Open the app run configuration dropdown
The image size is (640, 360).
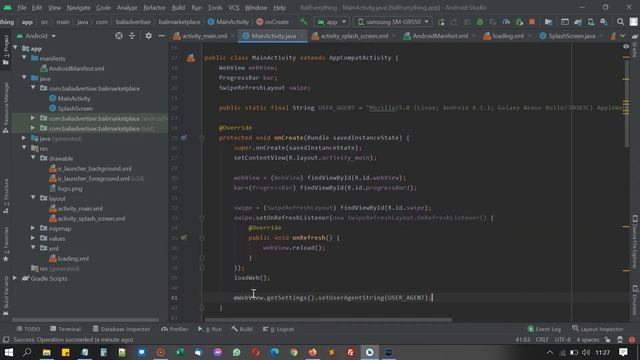coord(331,22)
